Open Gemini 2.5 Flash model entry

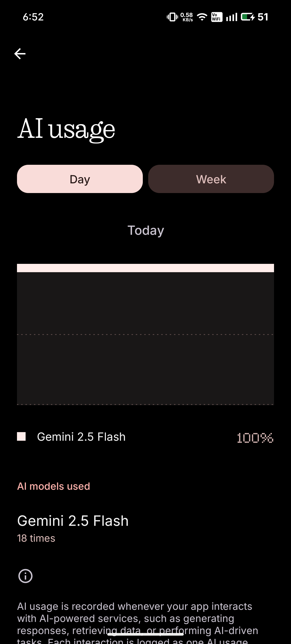click(73, 521)
